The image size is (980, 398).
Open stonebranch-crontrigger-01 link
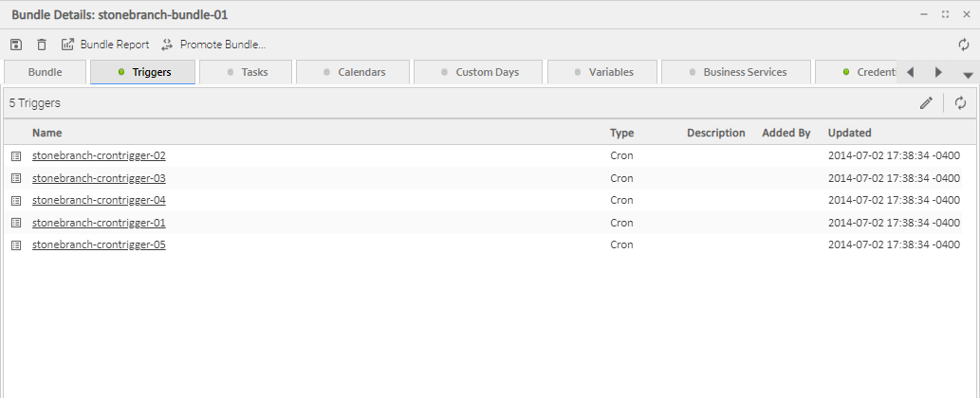99,223
